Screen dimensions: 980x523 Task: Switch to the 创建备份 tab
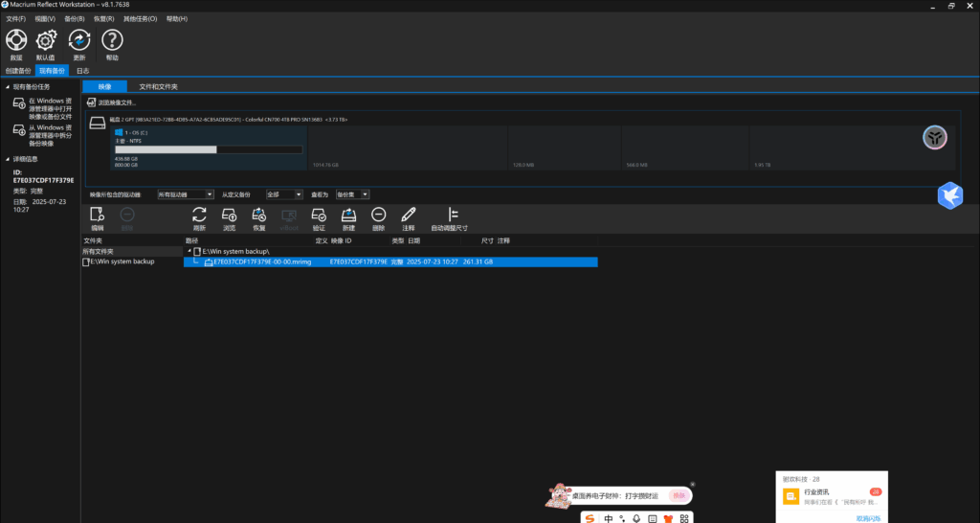[x=18, y=71]
